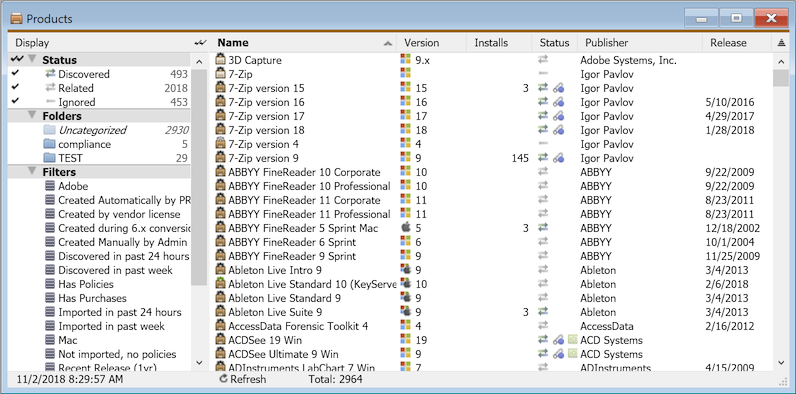
Task: Click the dual platform icon in the Ableton Live Intro 9 row
Action: [405, 270]
